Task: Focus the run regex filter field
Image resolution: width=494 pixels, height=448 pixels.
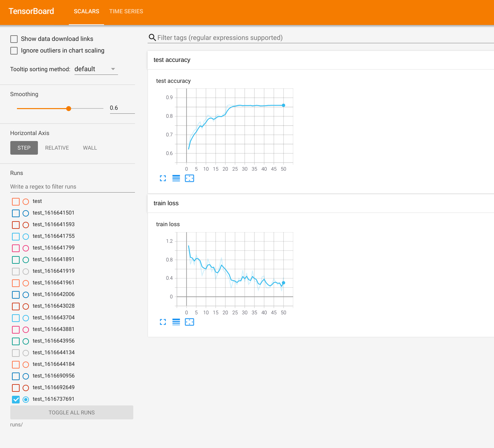Action: (x=72, y=187)
